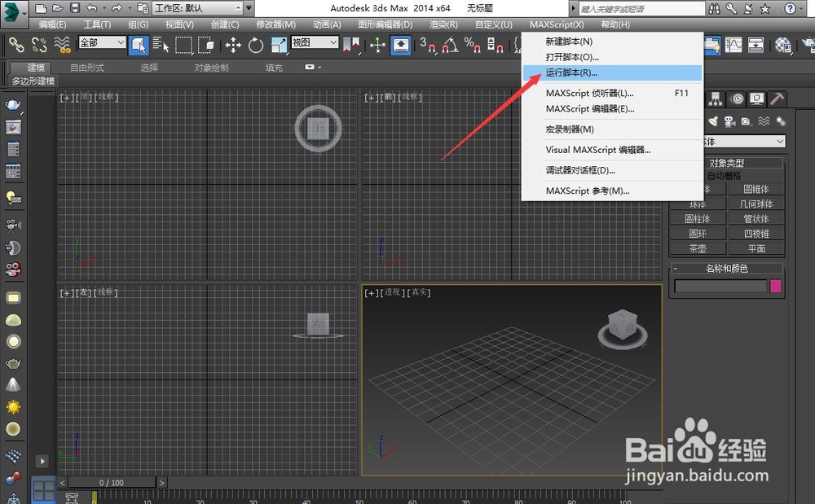Toggle 3D Snaps
This screenshot has height=504, width=815.
pos(427,45)
